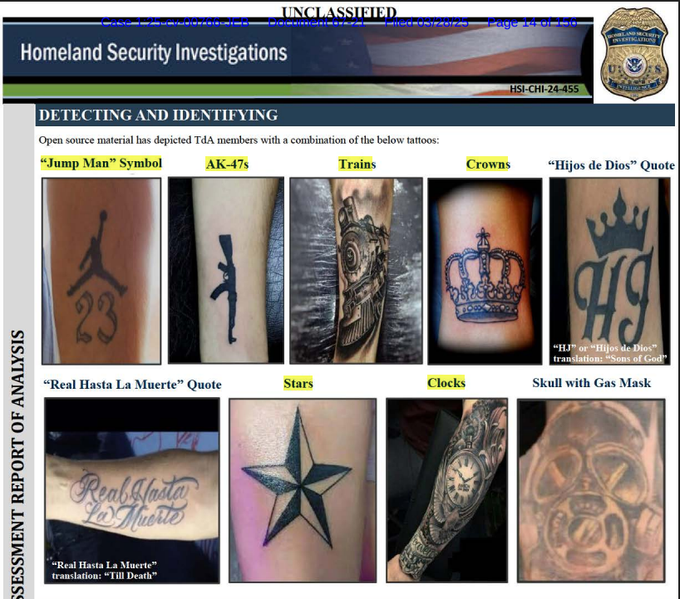The width and height of the screenshot is (680, 599).
Task: Click the "Hijos de Dios" Quote heading
Action: tap(611, 165)
